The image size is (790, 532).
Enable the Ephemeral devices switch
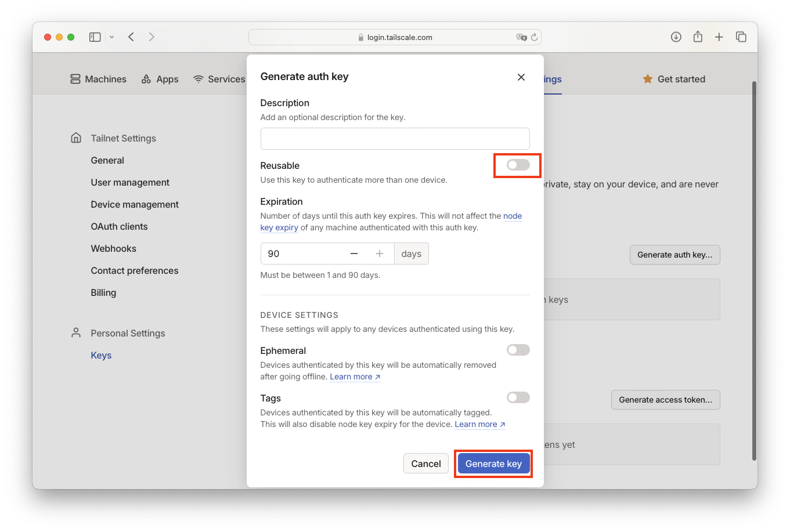[518, 350]
